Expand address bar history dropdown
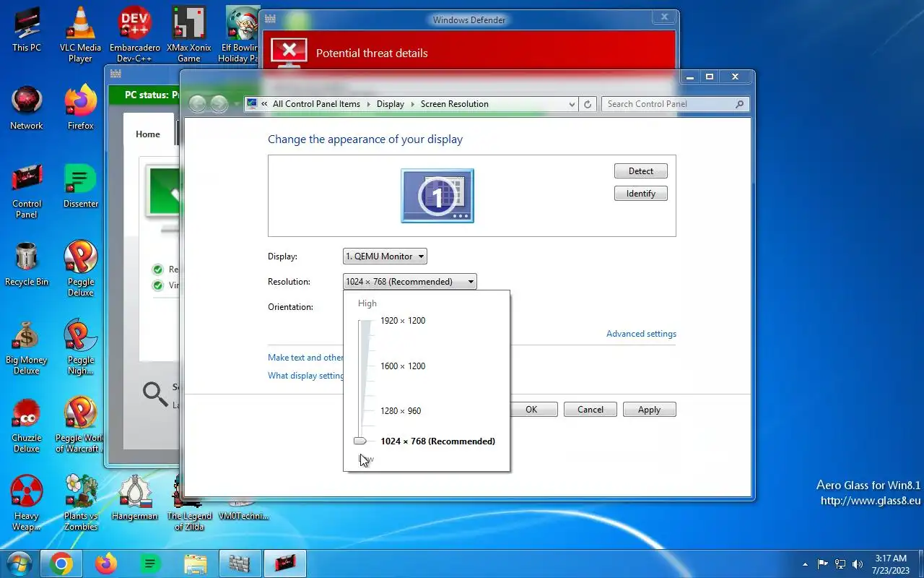This screenshot has width=924, height=578. coord(572,104)
